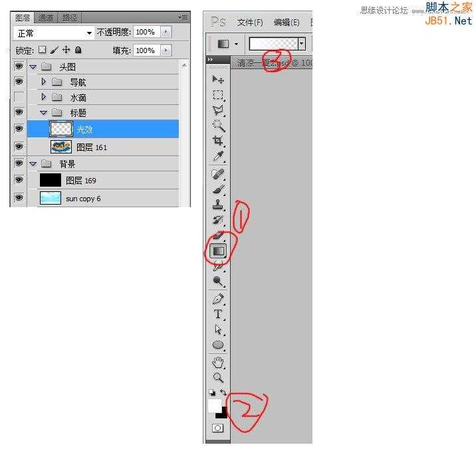
Task: Click the lock all padlock icon
Action: [x=78, y=50]
